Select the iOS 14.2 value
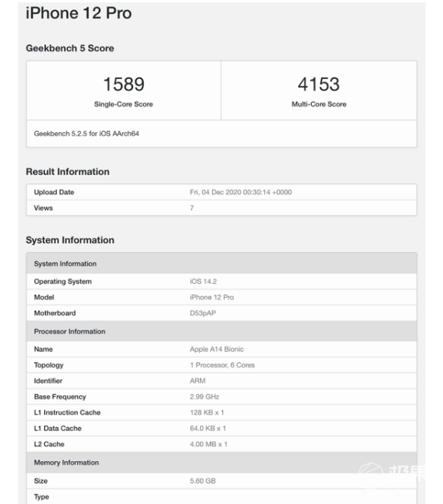Screen dimensions: 443x504 point(203,282)
